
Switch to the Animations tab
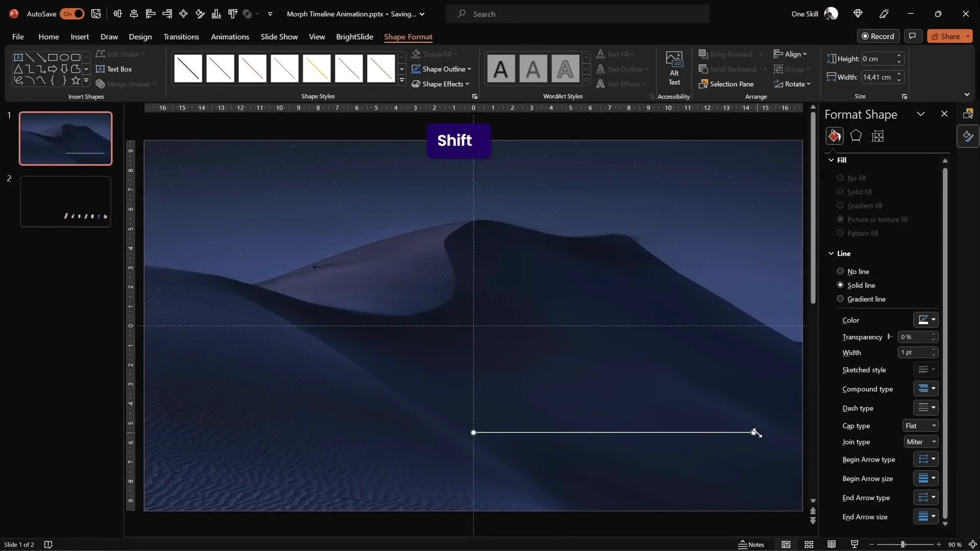(x=230, y=37)
